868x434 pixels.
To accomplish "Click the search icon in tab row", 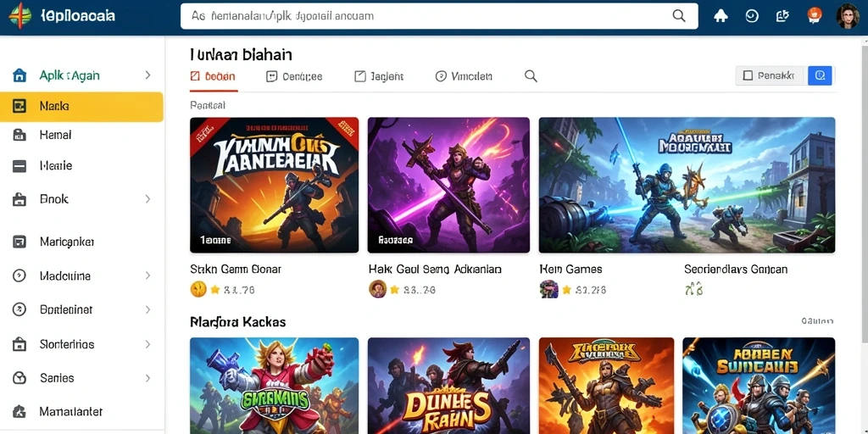I will [531, 76].
